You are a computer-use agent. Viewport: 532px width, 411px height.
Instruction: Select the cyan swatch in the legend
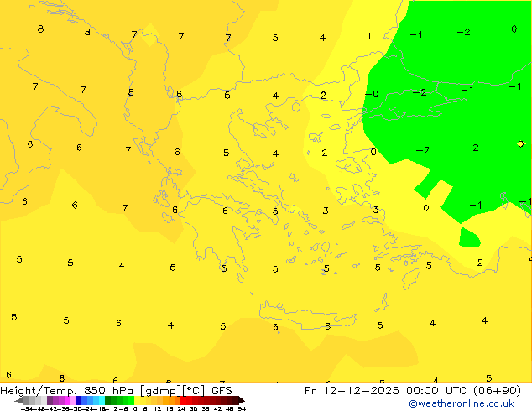click(x=102, y=400)
